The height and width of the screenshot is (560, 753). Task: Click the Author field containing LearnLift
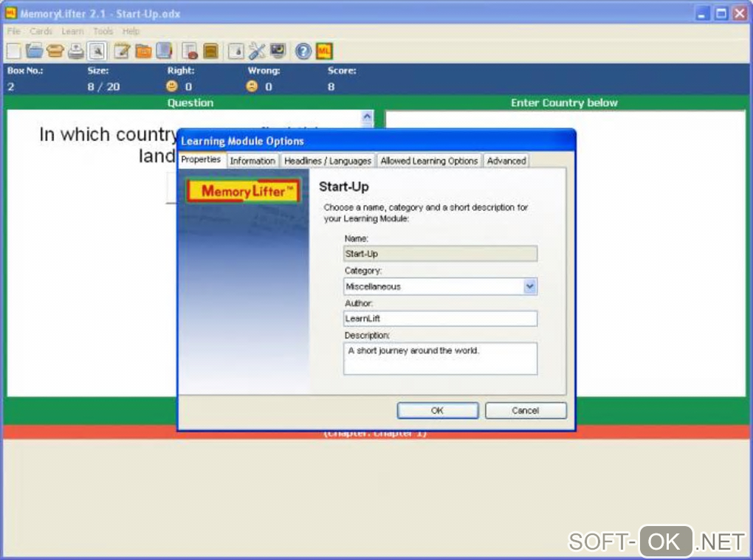[x=441, y=319]
